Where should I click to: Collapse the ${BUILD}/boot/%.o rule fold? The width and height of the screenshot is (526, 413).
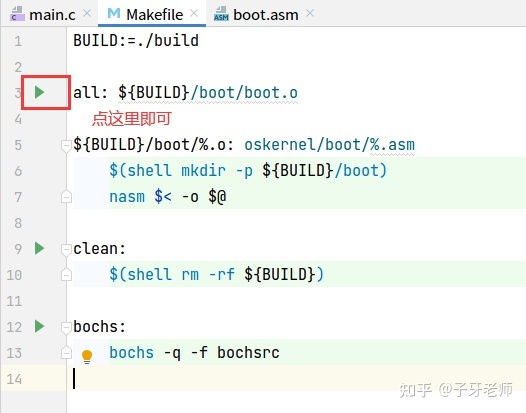66,146
